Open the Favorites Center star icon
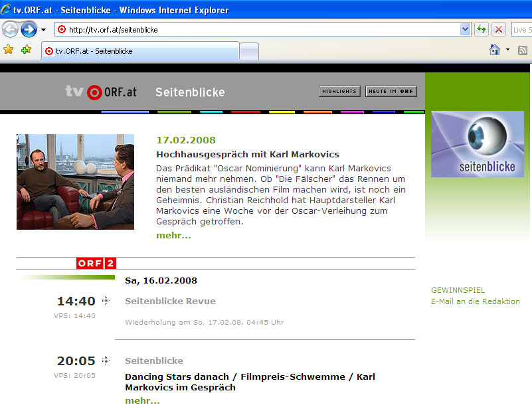Screen dimensions: 532x409 (9, 50)
